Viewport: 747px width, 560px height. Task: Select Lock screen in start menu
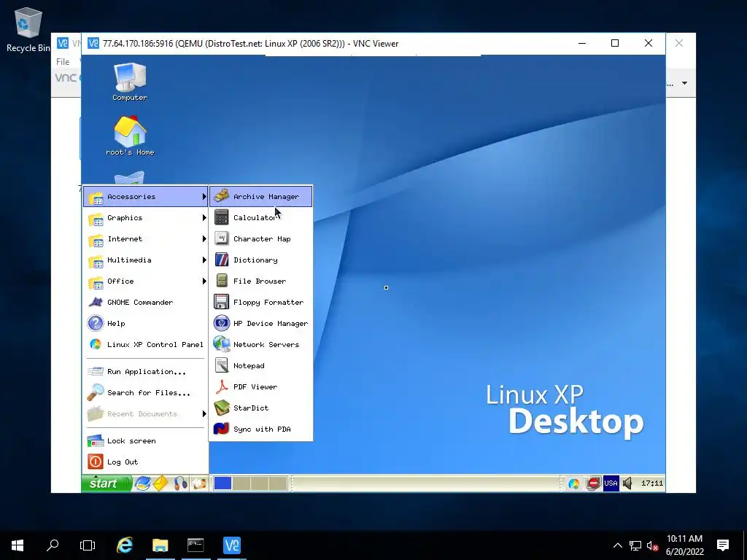146,441
